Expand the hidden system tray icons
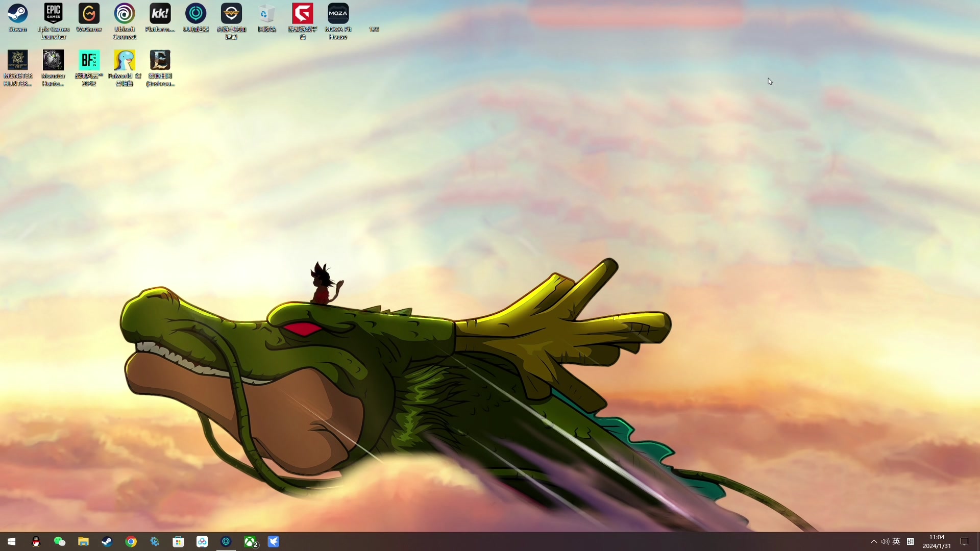The image size is (980, 551). click(874, 542)
